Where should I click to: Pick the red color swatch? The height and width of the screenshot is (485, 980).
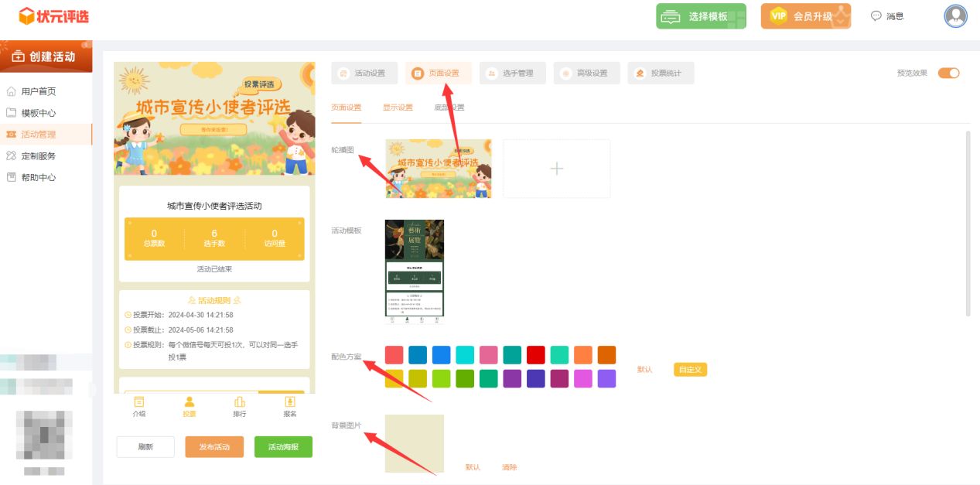536,355
